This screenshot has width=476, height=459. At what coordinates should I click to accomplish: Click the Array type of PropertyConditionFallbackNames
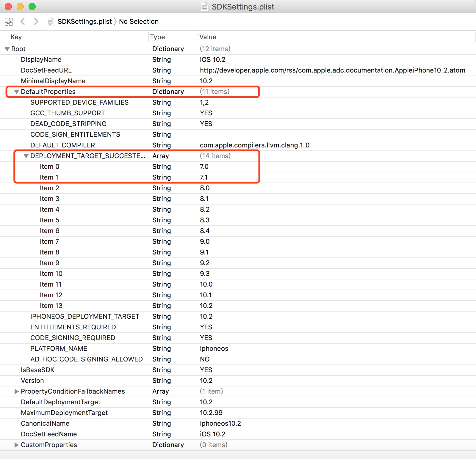[161, 391]
